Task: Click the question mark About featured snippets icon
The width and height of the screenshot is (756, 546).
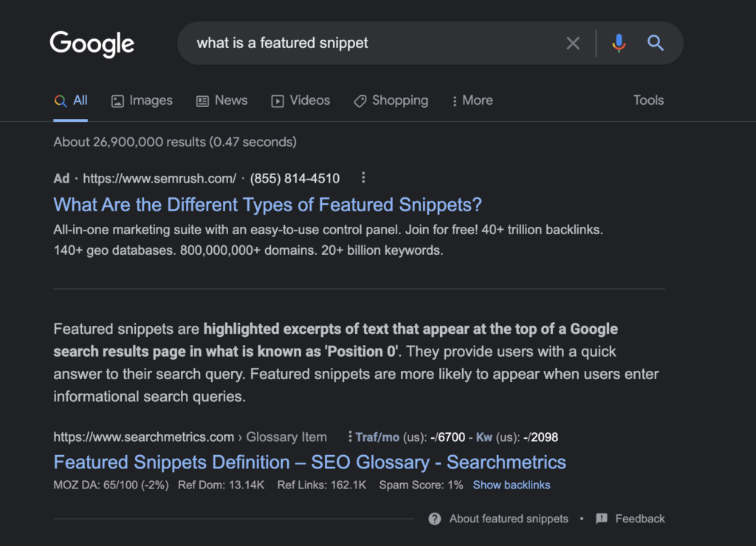Action: coord(434,519)
